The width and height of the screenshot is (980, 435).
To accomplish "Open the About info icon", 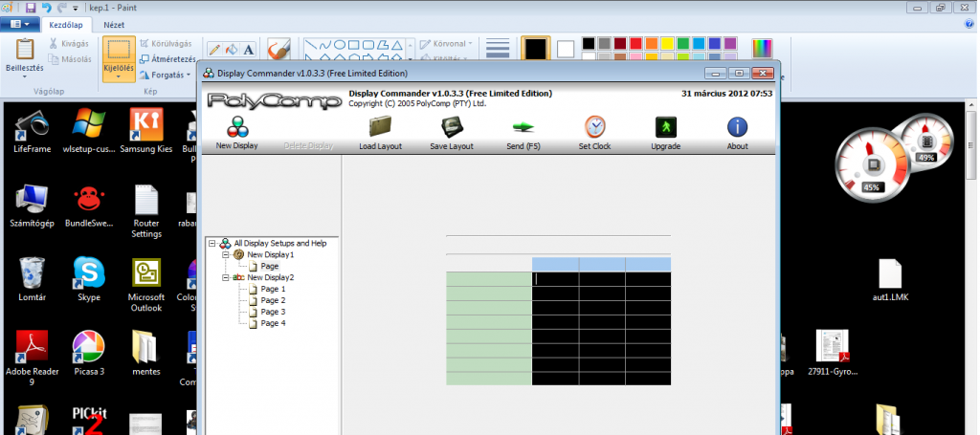I will point(738,127).
